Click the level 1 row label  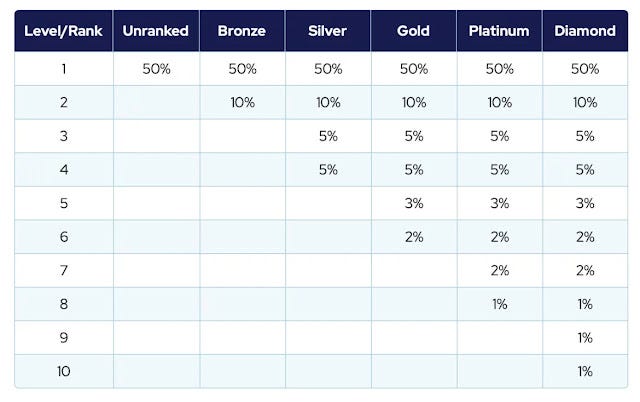coord(63,69)
